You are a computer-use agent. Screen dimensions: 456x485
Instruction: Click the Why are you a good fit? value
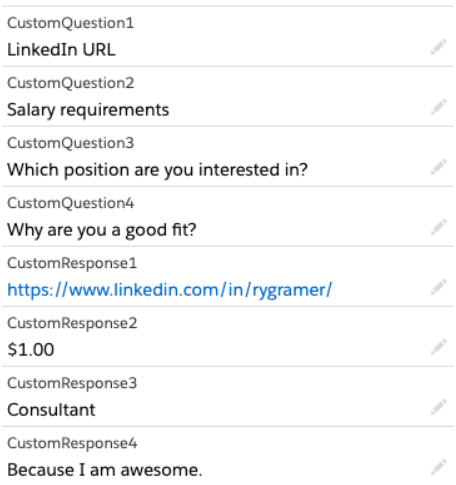point(102,230)
